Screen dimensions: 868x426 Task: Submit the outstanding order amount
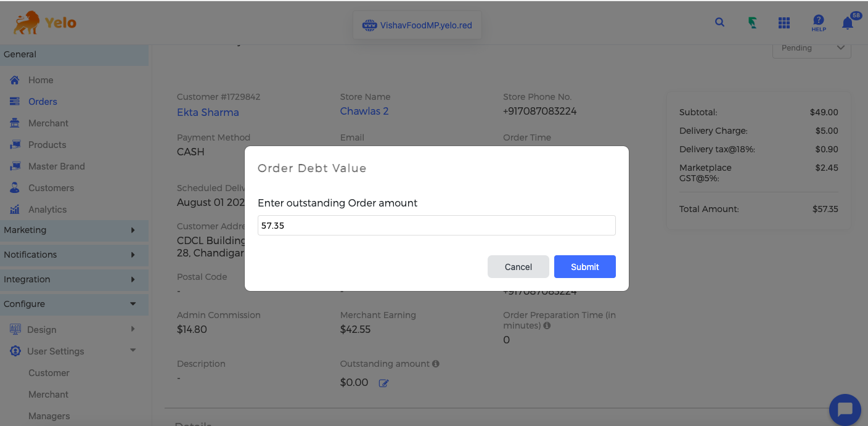pyautogui.click(x=584, y=267)
